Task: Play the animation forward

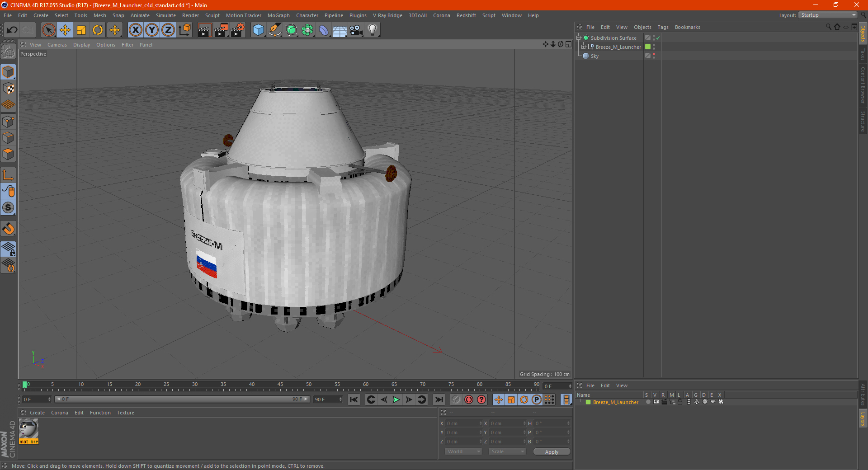Action: point(396,399)
